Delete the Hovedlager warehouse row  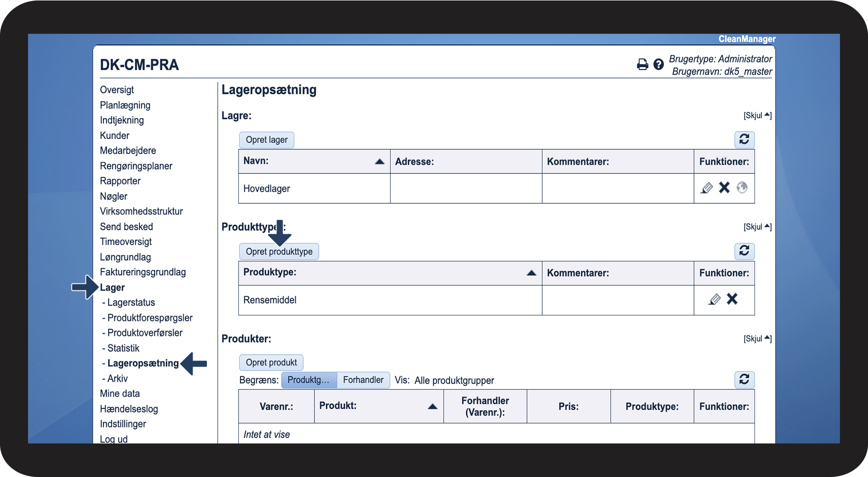(x=724, y=188)
